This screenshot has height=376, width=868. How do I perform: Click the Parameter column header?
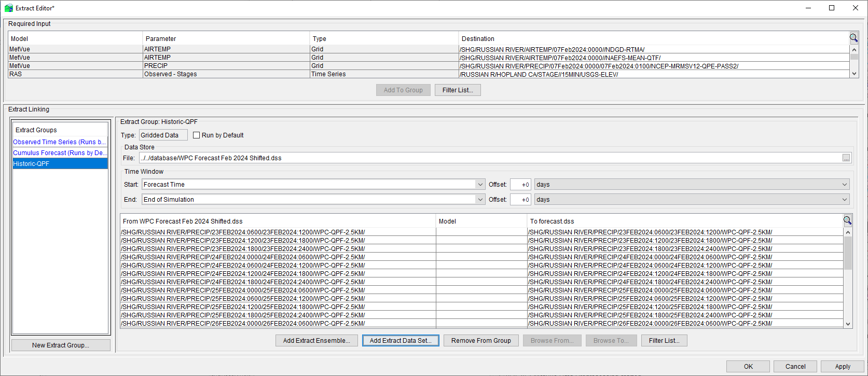click(x=226, y=38)
